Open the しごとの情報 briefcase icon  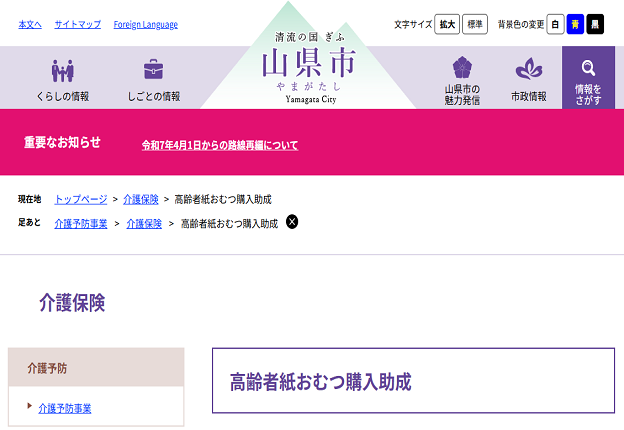(153, 70)
